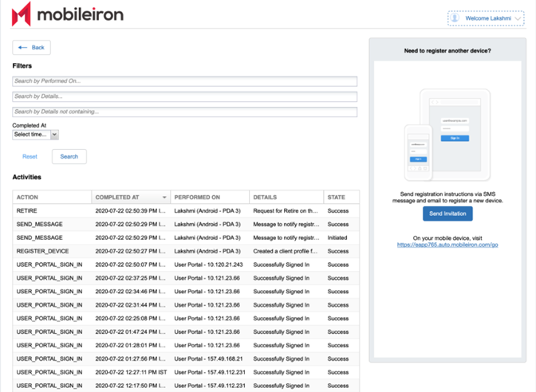The width and height of the screenshot is (536, 392).
Task: Expand the Welcome Lakshmi menu chevron
Action: pyautogui.click(x=518, y=18)
